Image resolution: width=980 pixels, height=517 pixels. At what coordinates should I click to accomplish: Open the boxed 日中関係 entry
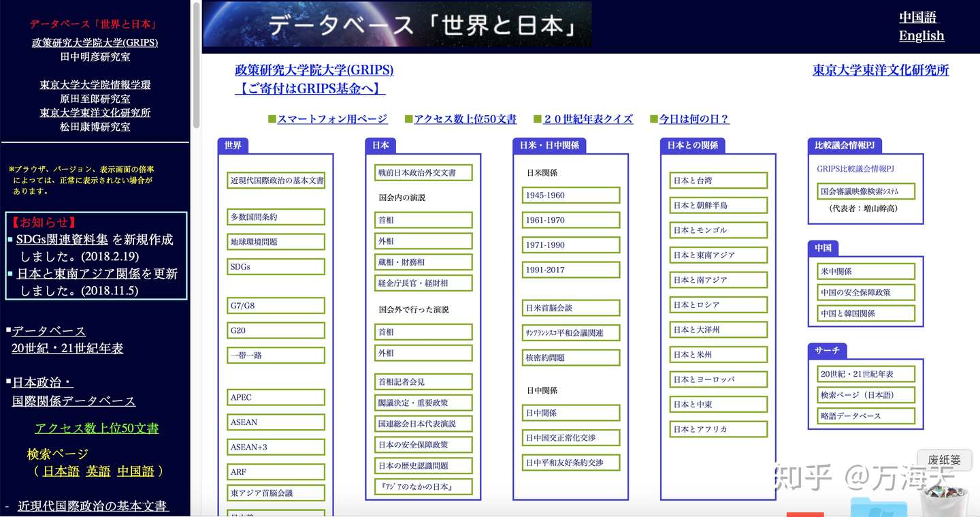point(571,413)
